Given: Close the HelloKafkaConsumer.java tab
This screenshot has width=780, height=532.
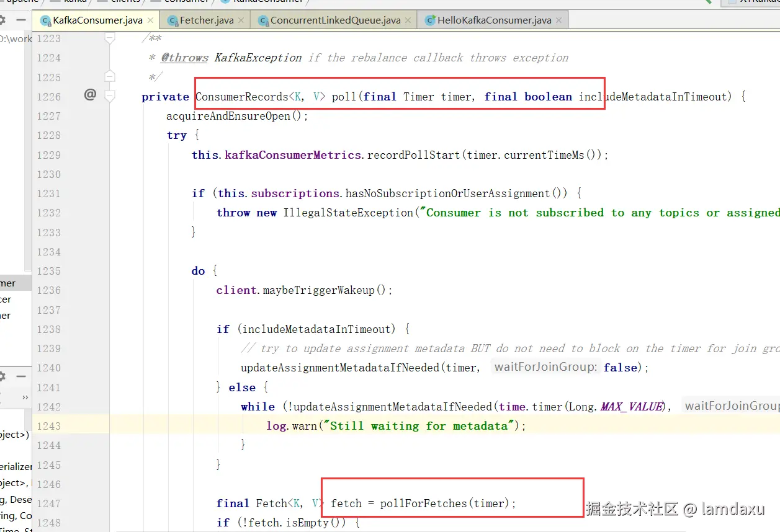Looking at the screenshot, I should tap(558, 20).
